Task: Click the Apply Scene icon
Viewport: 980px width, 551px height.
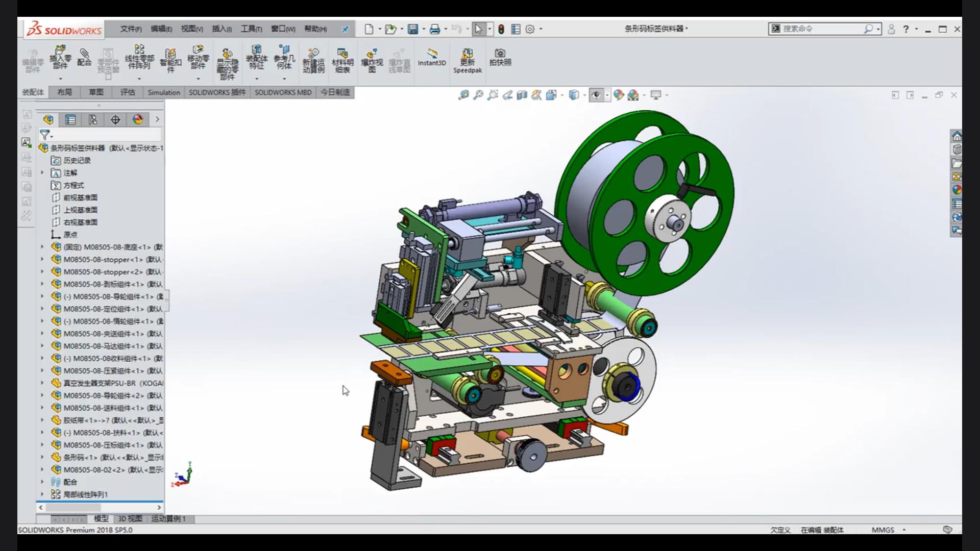Action: tap(633, 95)
